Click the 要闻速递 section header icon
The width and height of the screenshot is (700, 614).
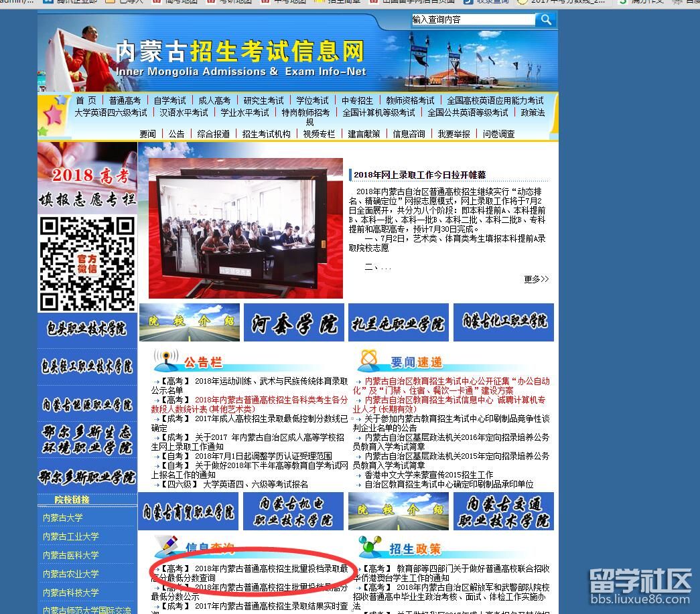pos(368,361)
